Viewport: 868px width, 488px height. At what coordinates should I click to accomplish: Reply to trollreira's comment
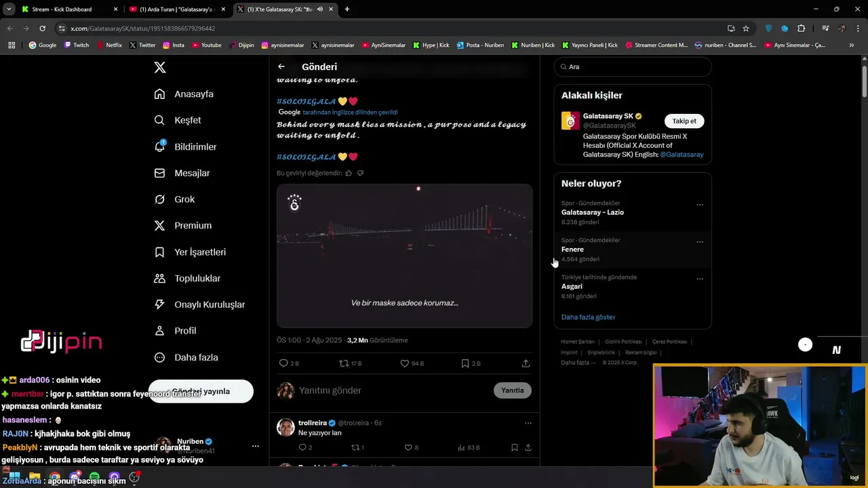(x=305, y=447)
